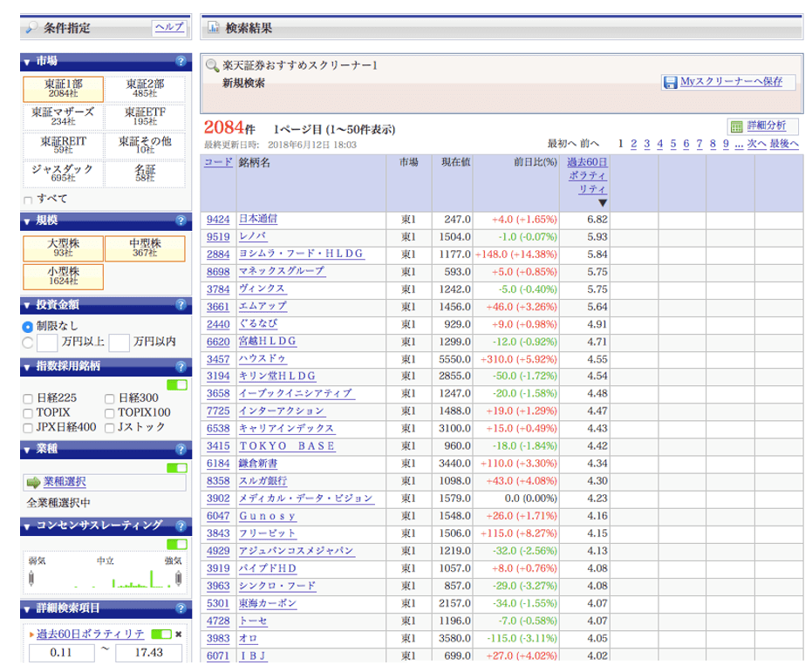
Task: Check the すべて markets checkbox
Action: (29, 200)
